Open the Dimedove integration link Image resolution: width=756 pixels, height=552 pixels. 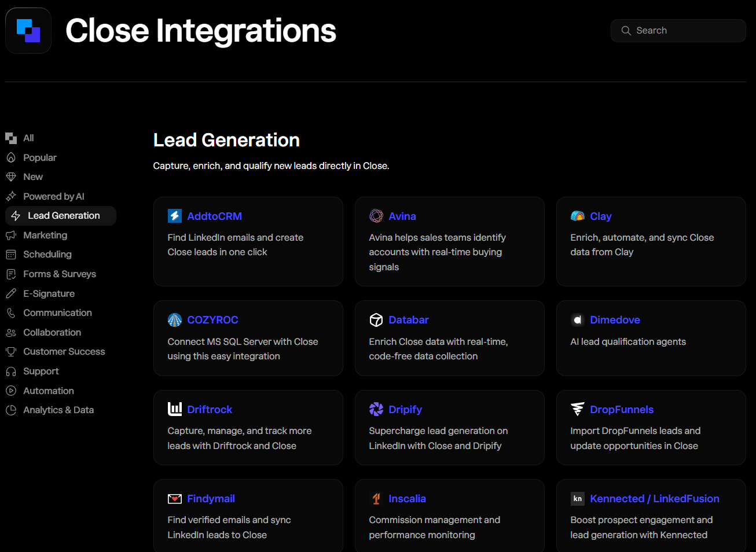point(615,320)
